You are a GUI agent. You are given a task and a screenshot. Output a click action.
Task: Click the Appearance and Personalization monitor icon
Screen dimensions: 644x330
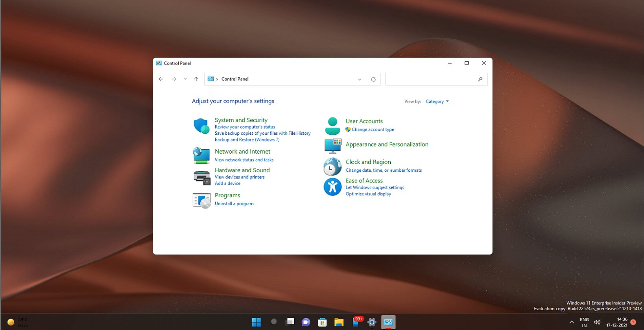click(x=332, y=145)
